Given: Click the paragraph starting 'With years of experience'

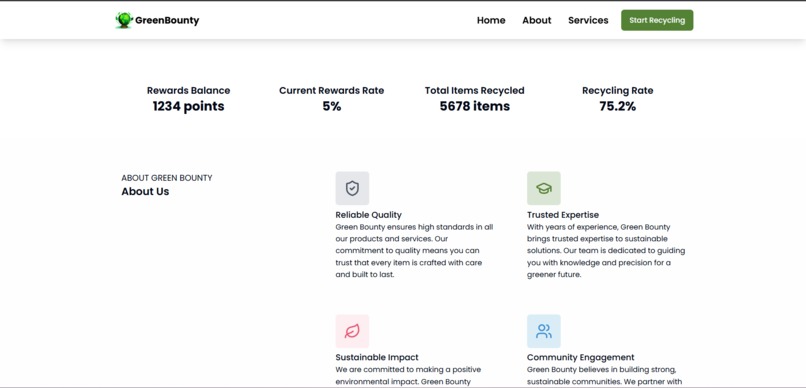Looking at the screenshot, I should pyautogui.click(x=606, y=251).
